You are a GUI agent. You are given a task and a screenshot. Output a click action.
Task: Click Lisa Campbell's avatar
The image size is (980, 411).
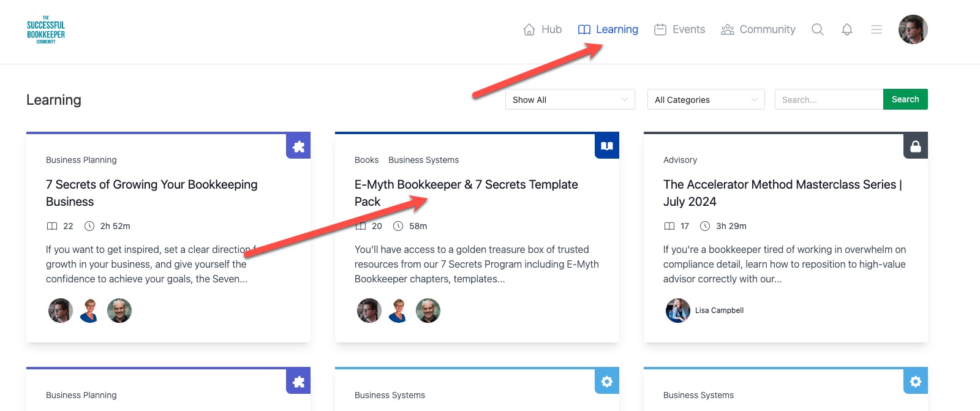[678, 311]
